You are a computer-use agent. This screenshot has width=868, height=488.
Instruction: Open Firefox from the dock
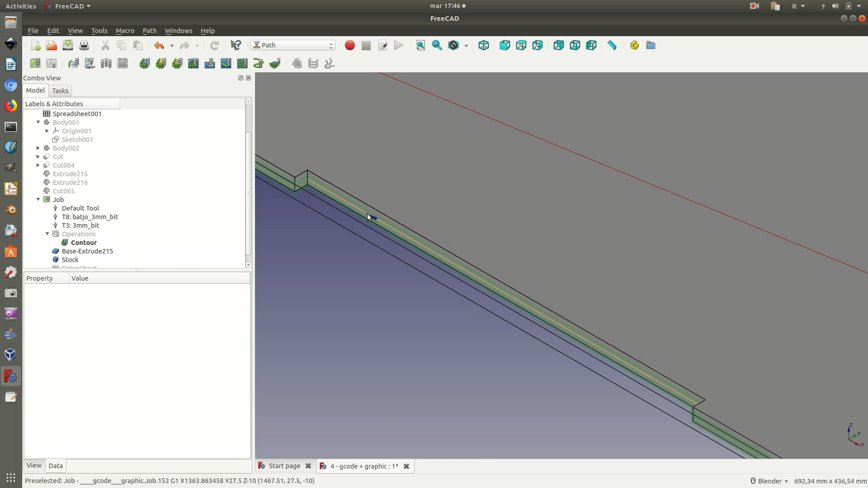[11, 106]
